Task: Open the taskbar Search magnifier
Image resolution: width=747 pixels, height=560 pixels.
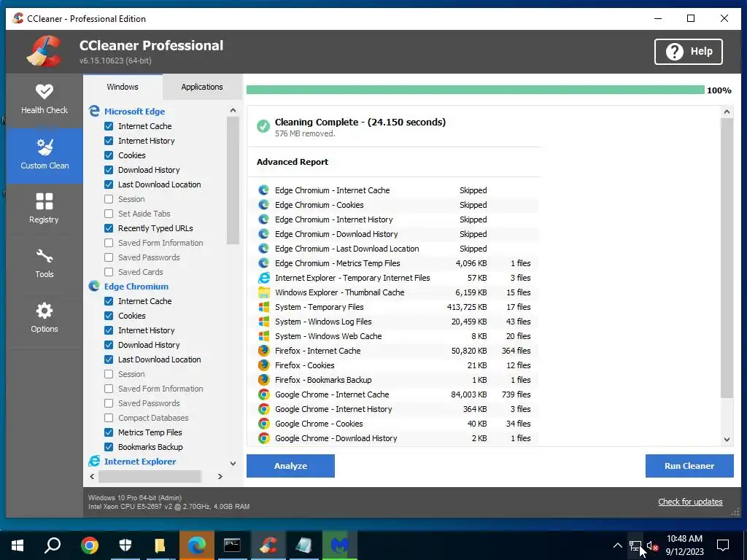Action: point(53,545)
